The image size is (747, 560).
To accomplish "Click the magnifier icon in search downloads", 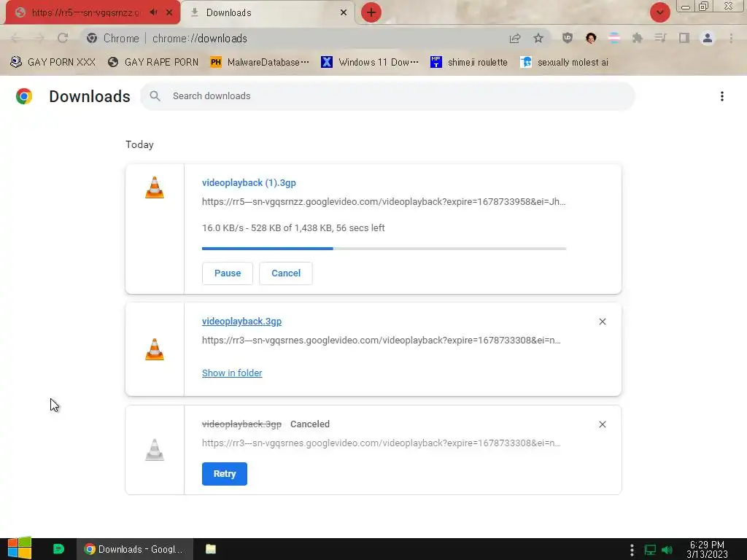I will pyautogui.click(x=155, y=96).
